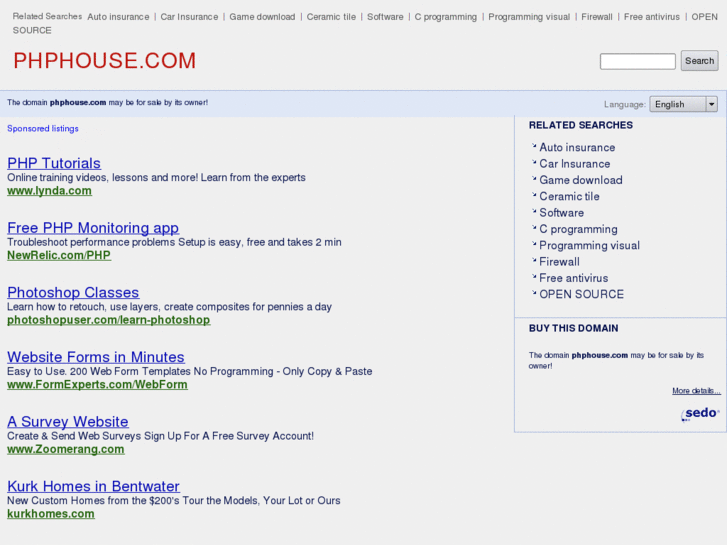
Task: Open Free antivirus in sidebar related searches
Action: click(574, 278)
